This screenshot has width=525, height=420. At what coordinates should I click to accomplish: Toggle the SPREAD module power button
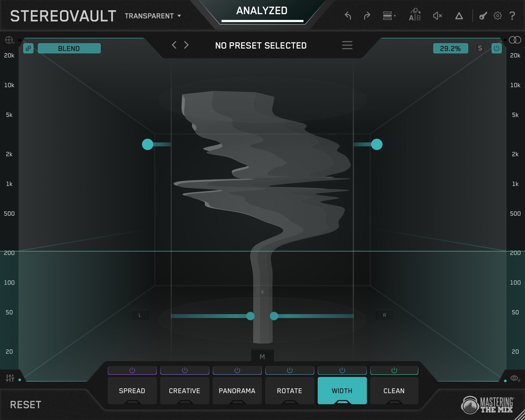click(132, 370)
